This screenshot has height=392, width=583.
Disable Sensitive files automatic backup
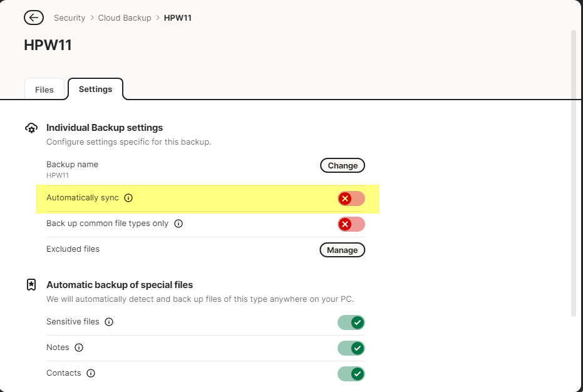coord(351,322)
